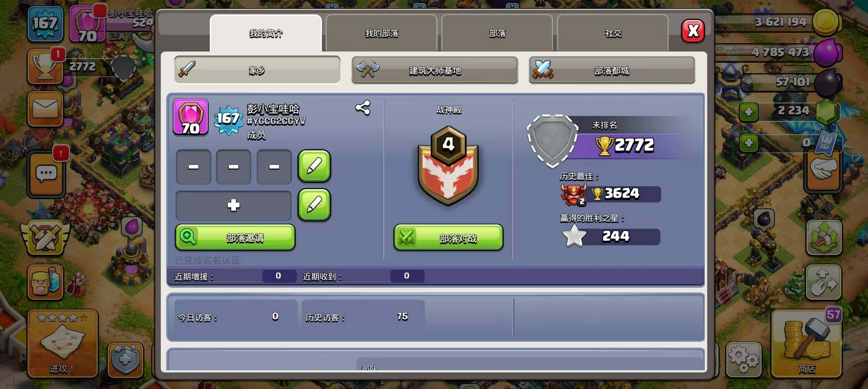This screenshot has width=868, height=389.
Task: Switch to the 我的部落 tab
Action: click(381, 33)
